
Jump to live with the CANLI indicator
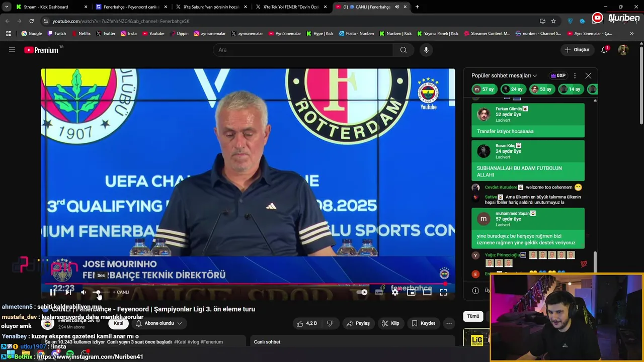click(121, 292)
